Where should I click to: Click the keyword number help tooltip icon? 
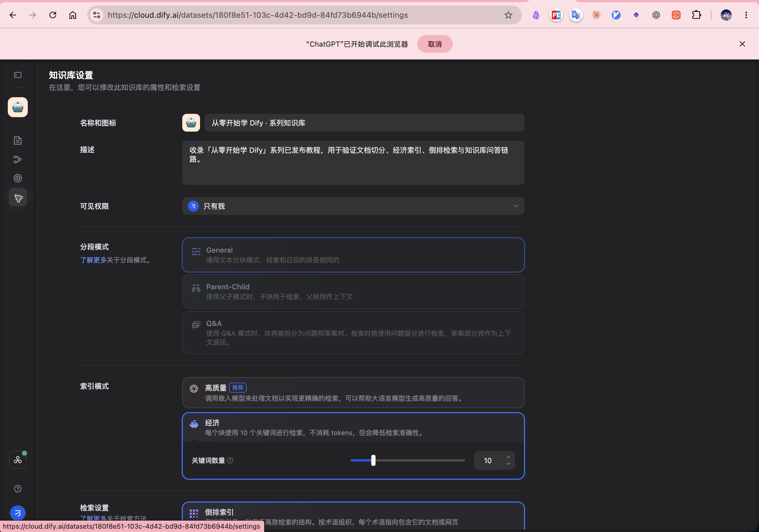(230, 460)
